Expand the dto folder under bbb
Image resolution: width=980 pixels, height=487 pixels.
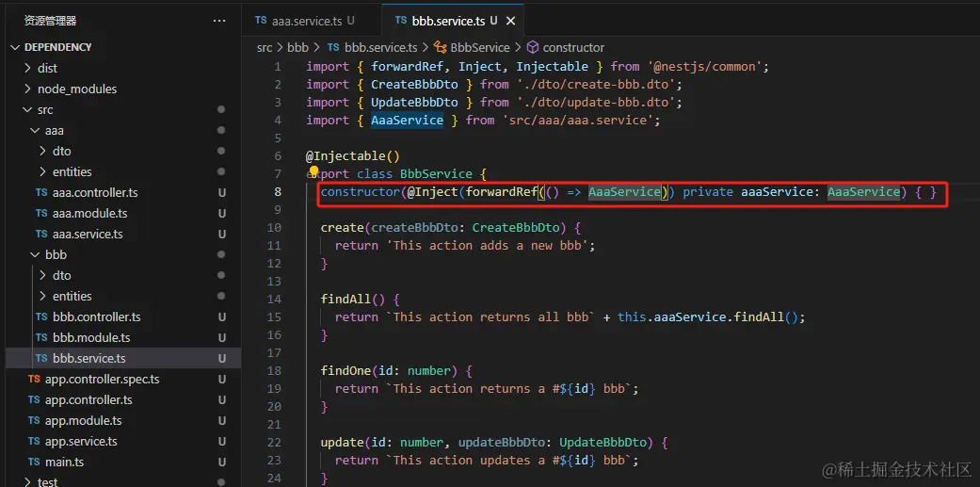[x=62, y=276]
